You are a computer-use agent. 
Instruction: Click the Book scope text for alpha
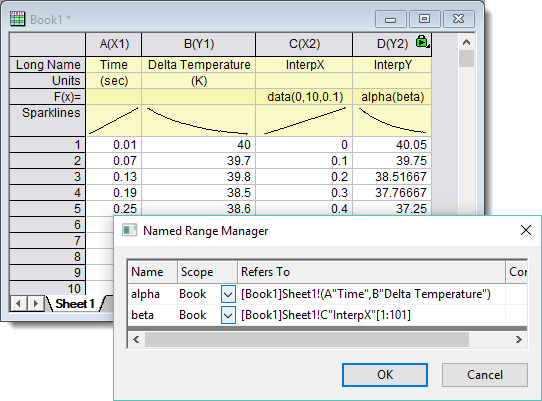pos(193,294)
